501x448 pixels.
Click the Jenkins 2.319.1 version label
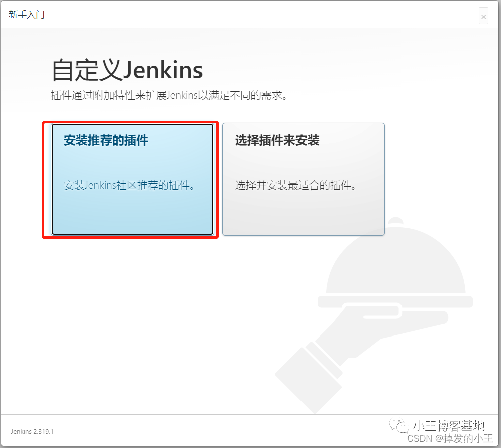click(32, 432)
